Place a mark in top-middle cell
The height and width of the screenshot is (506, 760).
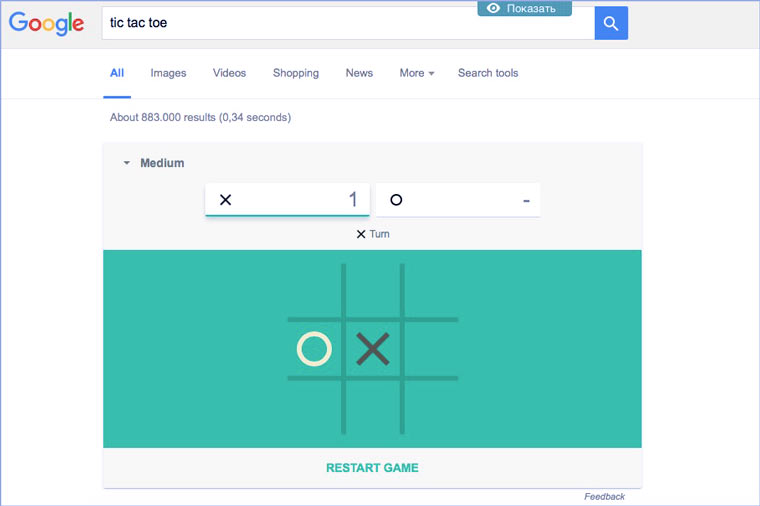[373, 290]
